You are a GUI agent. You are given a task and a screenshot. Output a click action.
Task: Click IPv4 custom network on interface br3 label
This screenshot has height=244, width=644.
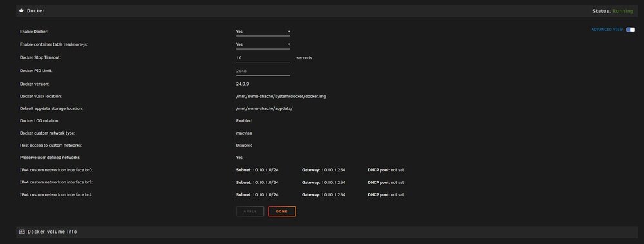point(57,182)
